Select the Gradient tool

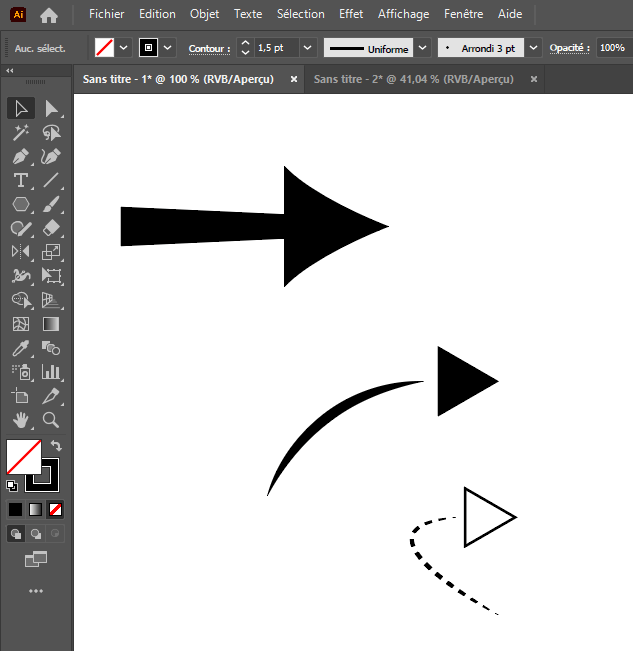[52, 325]
